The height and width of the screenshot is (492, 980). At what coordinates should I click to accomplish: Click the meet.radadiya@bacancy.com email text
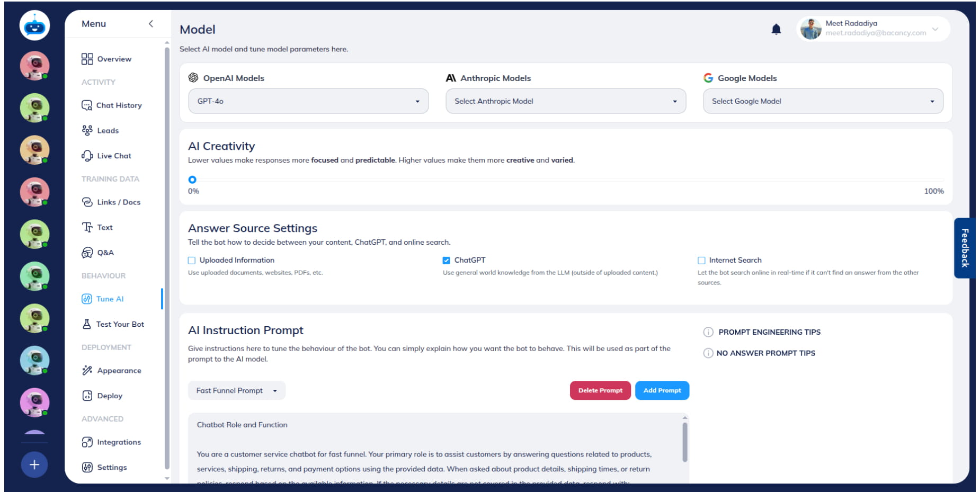point(876,33)
